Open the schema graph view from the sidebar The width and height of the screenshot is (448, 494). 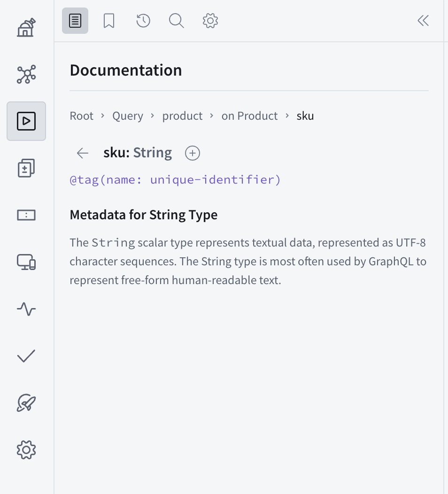click(x=26, y=74)
